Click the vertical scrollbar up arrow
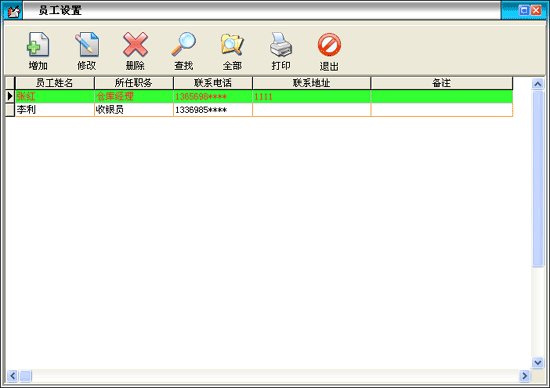The image size is (550, 388). pos(537,83)
